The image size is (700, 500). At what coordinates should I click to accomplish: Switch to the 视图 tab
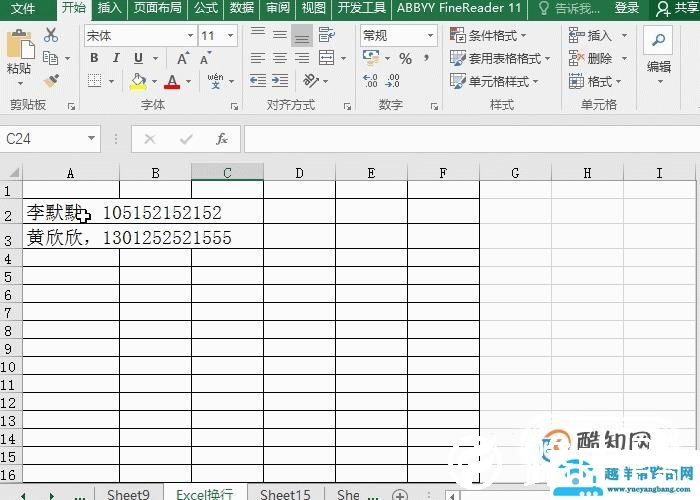(313, 8)
